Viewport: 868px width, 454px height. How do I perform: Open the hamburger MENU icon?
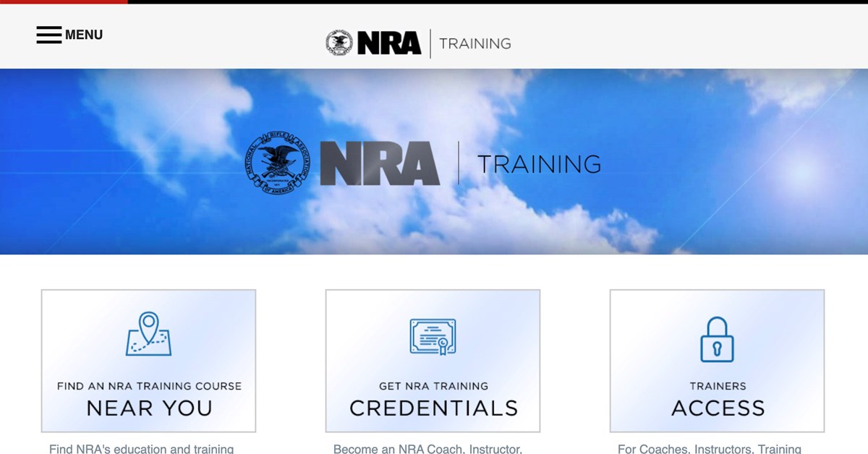pos(48,35)
